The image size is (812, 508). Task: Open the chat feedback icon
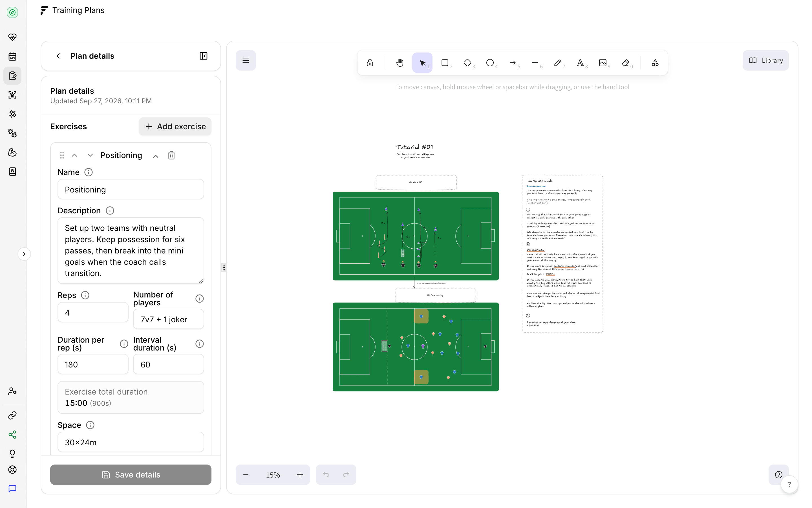click(x=12, y=489)
